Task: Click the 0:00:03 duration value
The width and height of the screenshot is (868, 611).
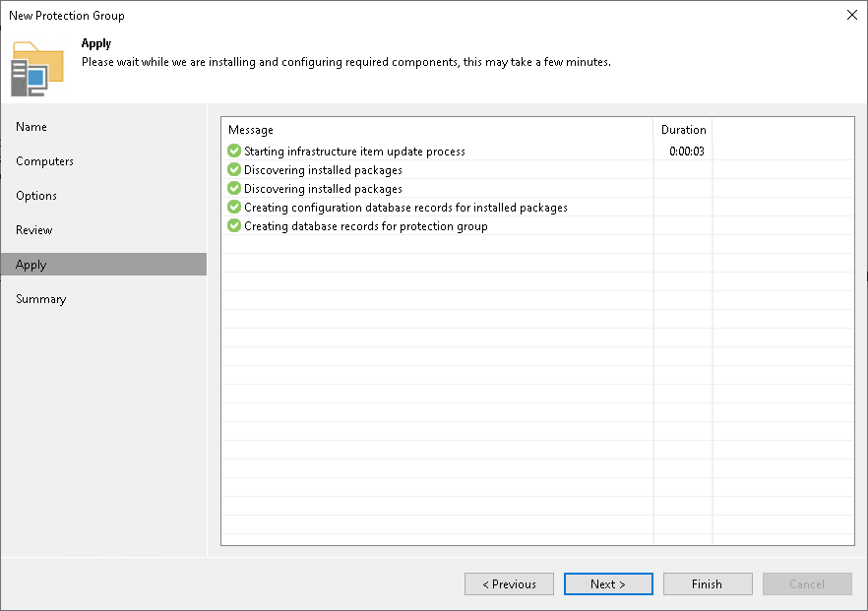Action: pyautogui.click(x=687, y=152)
